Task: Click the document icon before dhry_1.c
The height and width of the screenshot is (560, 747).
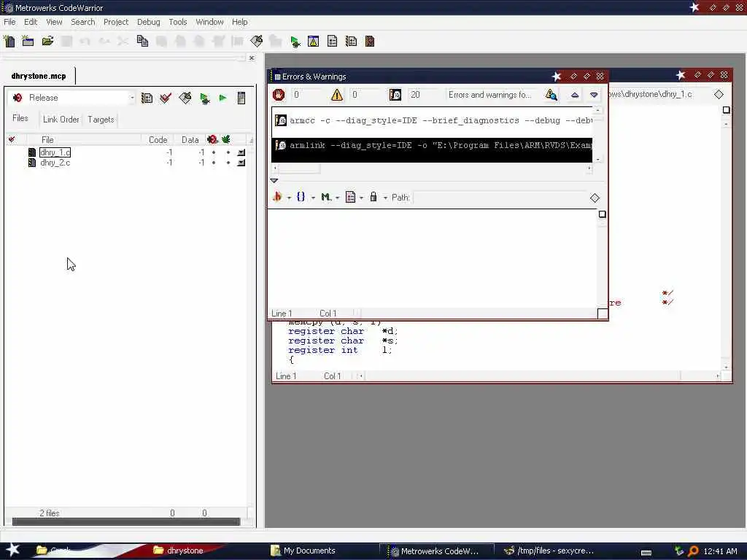Action: tap(32, 152)
